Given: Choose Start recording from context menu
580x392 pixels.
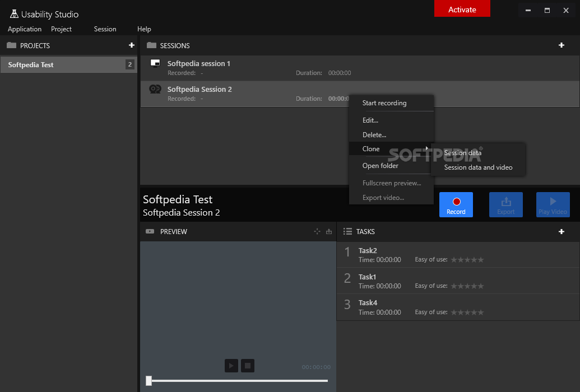Looking at the screenshot, I should (391, 103).
